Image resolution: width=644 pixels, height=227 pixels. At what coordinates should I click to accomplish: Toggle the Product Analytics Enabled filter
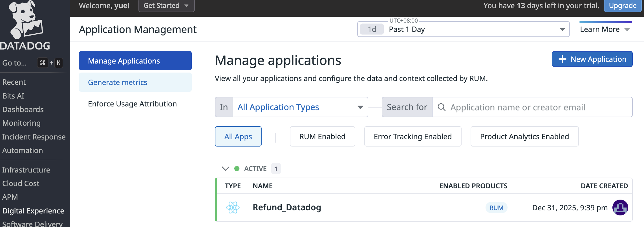coord(524,137)
